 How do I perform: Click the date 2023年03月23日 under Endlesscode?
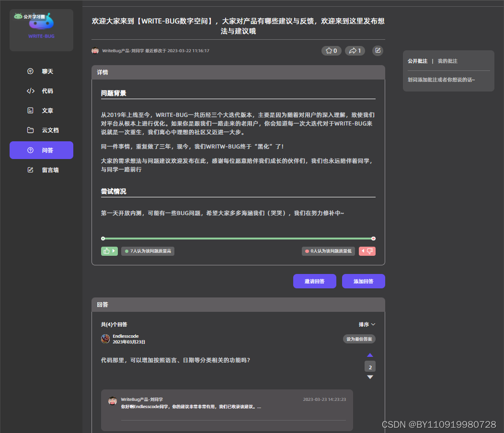[x=129, y=342]
